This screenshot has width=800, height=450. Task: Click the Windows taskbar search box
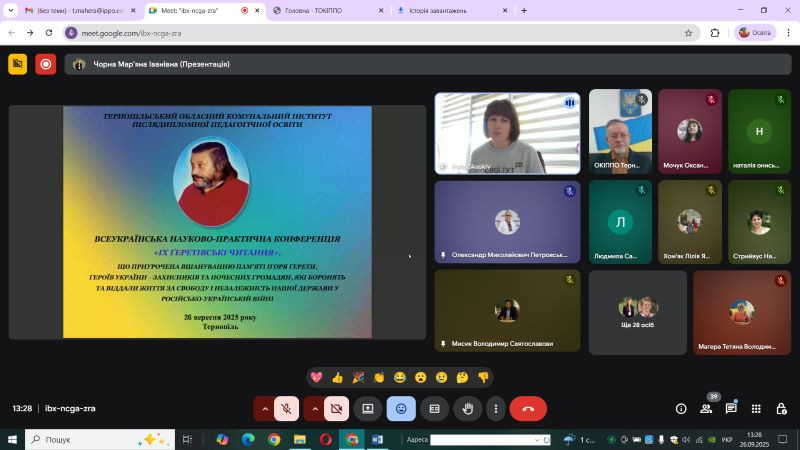coord(95,439)
